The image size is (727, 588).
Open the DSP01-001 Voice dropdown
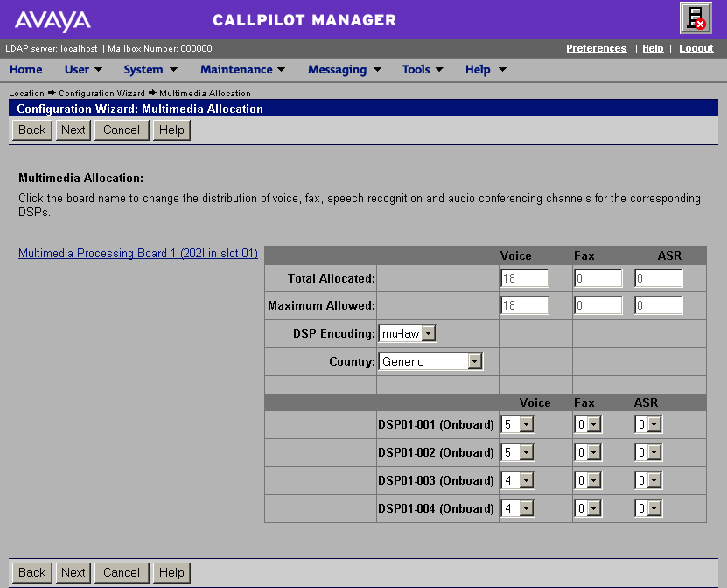pyautogui.click(x=517, y=424)
